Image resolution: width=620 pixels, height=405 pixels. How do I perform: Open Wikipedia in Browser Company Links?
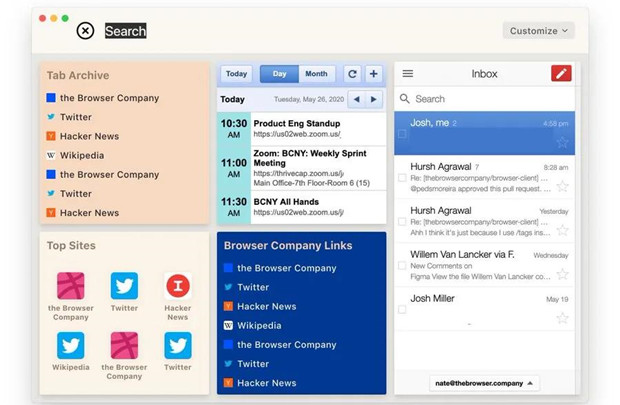pyautogui.click(x=259, y=326)
